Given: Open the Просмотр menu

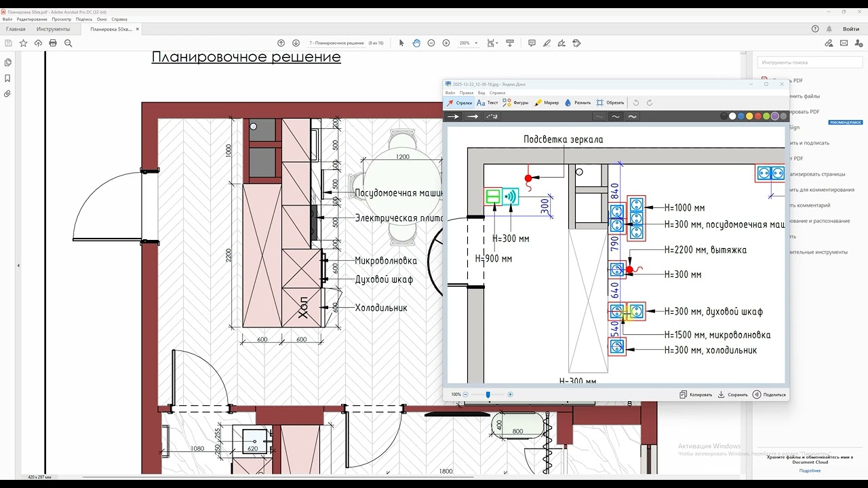Looking at the screenshot, I should (61, 19).
